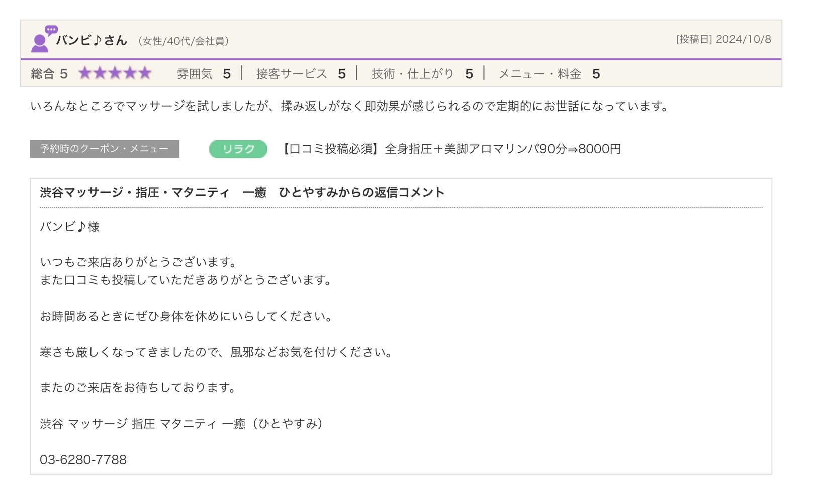
Task: Click the 予約時のクーポン・メニュー label
Action: (x=105, y=149)
